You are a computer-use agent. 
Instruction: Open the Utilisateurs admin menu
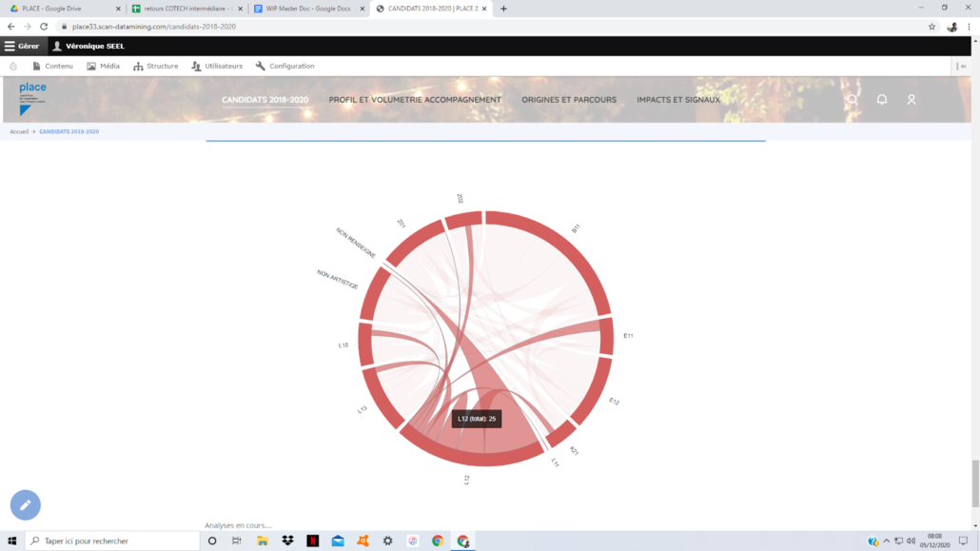[x=217, y=67]
